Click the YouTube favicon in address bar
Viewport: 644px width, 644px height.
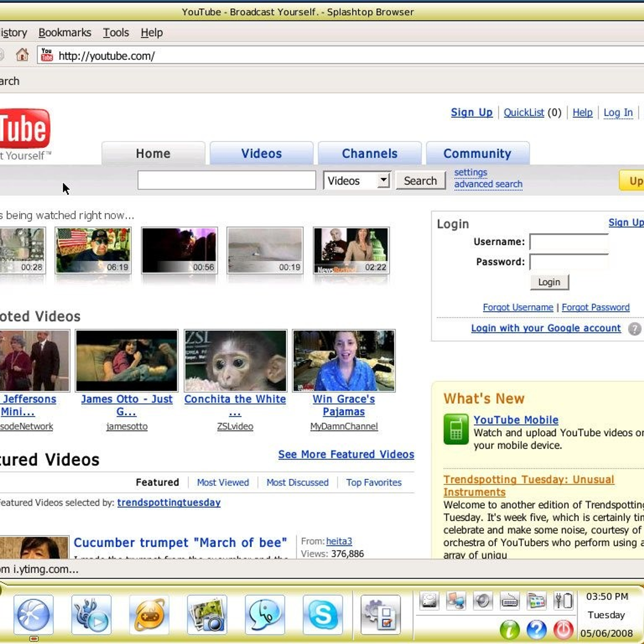point(47,55)
